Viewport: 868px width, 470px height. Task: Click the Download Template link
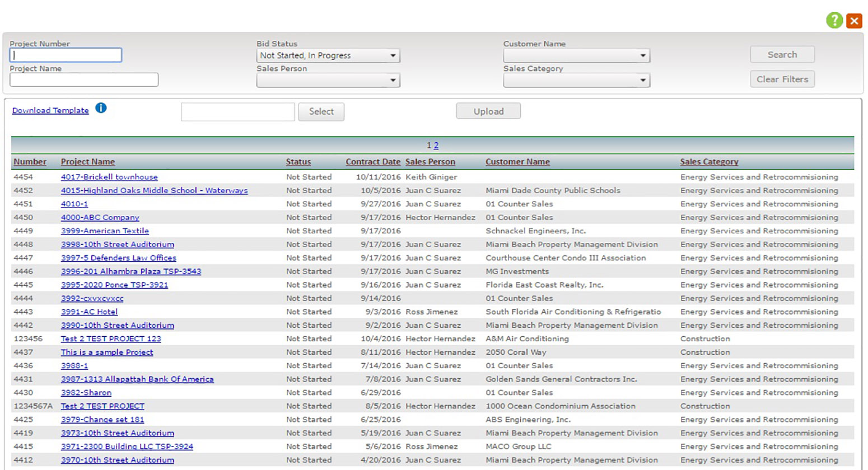click(50, 110)
